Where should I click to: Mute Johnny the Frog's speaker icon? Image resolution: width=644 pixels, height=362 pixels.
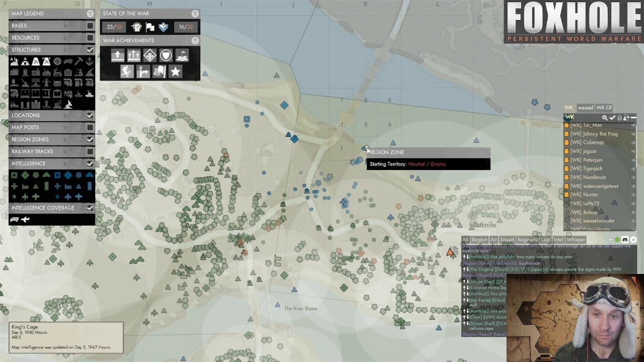633,134
